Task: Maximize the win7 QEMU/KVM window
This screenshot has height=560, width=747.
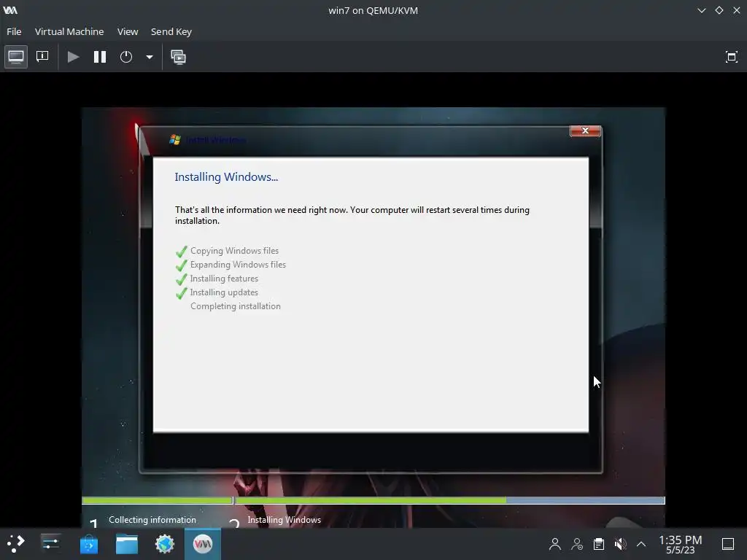Action: [719, 10]
